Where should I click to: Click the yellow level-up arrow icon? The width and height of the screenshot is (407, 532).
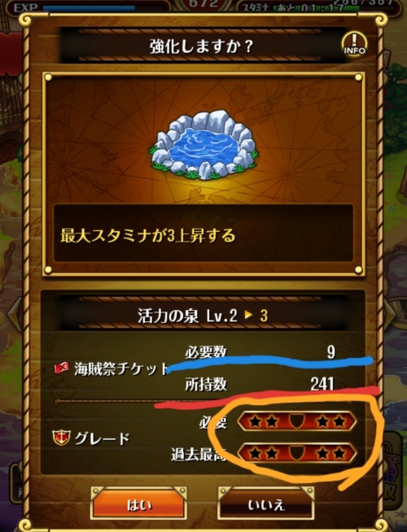(248, 315)
